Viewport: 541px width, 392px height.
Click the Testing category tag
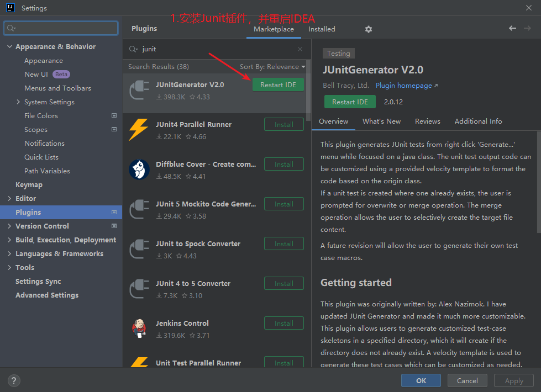pyautogui.click(x=338, y=54)
